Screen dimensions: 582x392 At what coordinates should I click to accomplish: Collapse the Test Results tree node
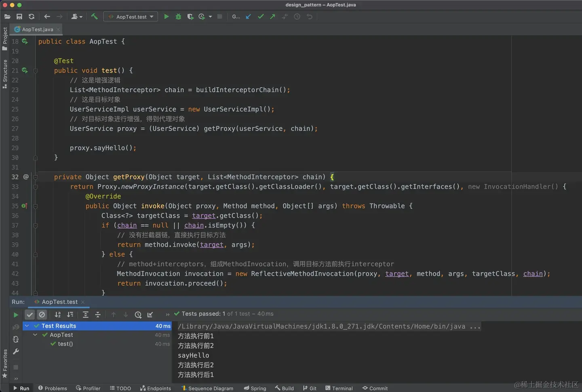pos(27,326)
